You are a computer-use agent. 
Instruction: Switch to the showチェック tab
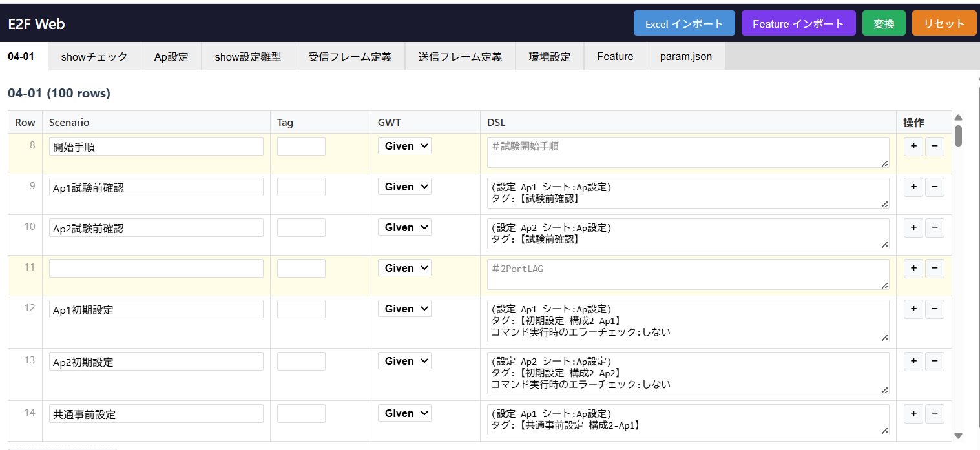click(94, 56)
